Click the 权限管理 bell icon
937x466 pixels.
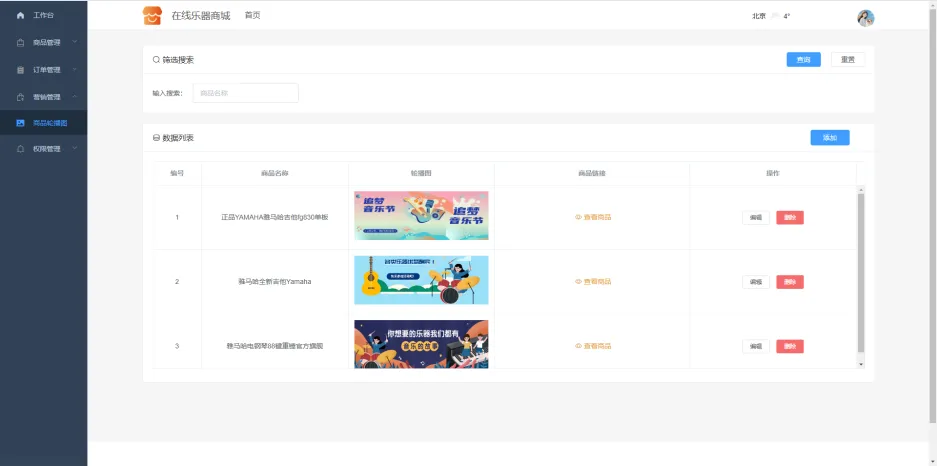point(20,149)
